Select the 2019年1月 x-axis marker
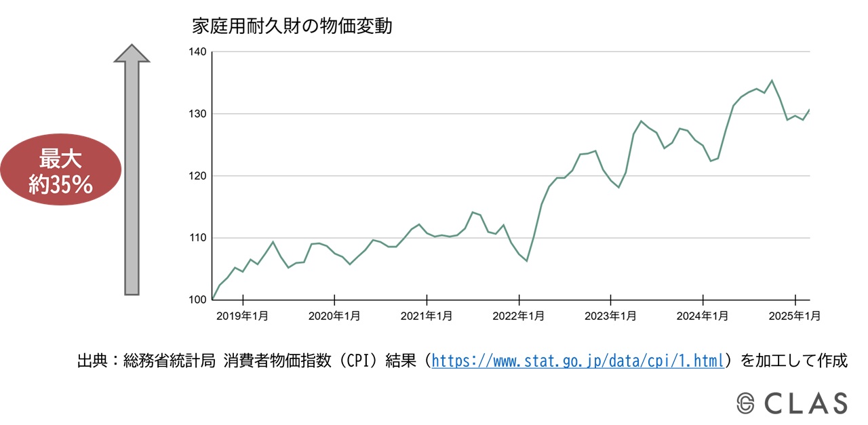The height and width of the screenshot is (425, 868). tap(243, 316)
